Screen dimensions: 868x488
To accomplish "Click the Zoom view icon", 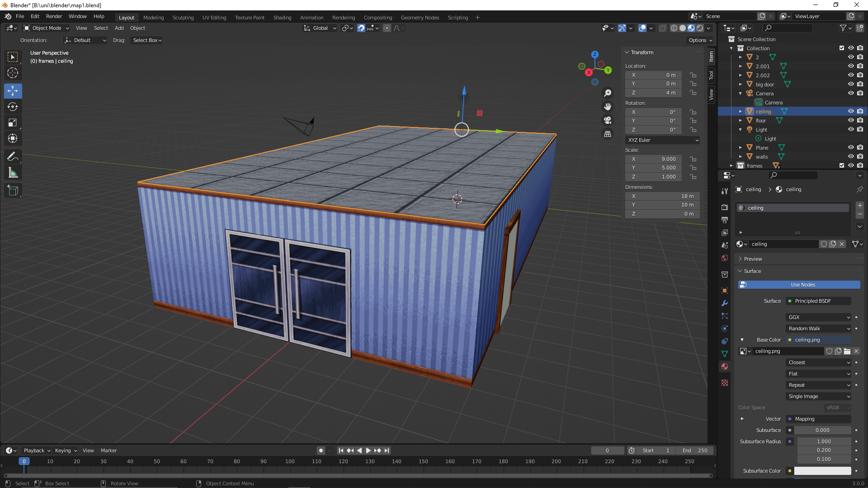I will [x=608, y=93].
